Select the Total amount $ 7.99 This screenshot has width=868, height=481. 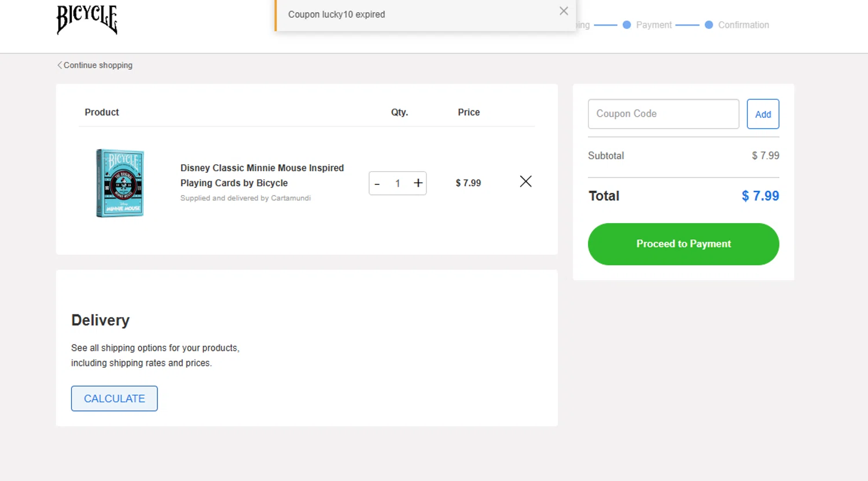point(760,196)
